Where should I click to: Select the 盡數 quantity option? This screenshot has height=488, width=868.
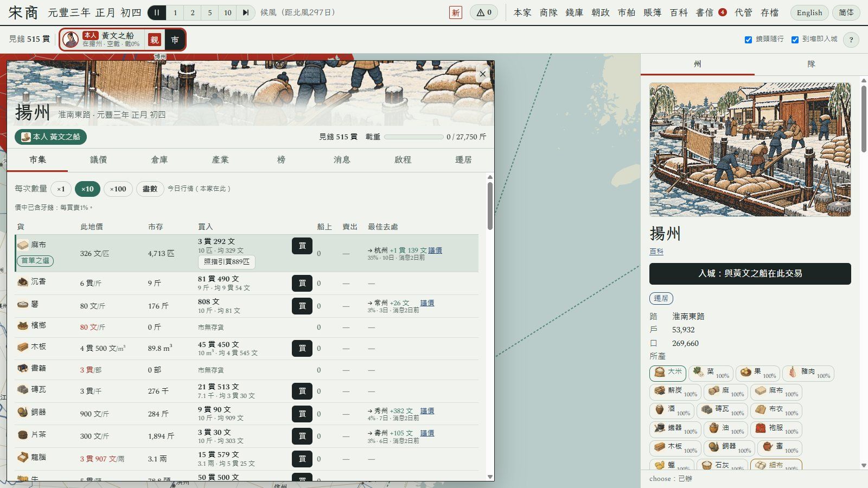(x=150, y=189)
